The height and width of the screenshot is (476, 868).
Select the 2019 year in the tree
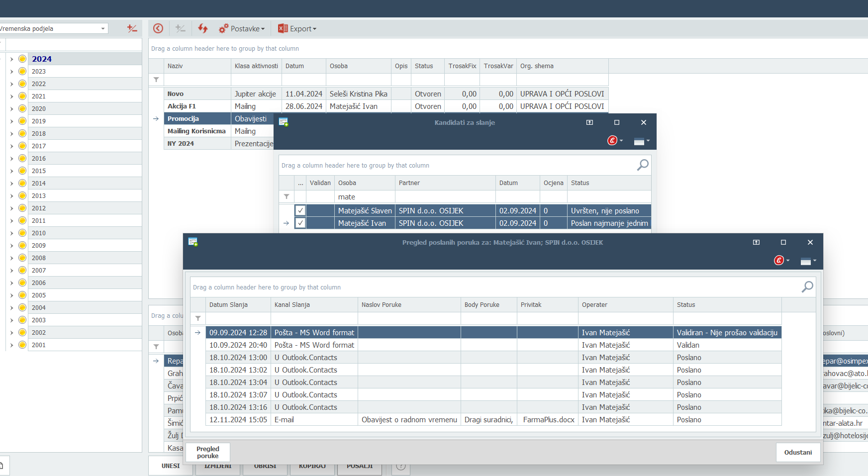pos(39,121)
